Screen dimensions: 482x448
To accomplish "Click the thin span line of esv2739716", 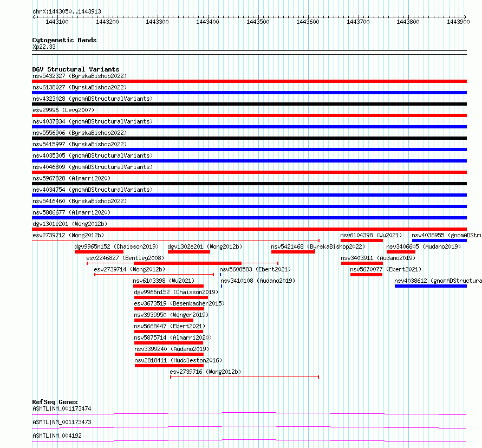I will pos(244,376).
